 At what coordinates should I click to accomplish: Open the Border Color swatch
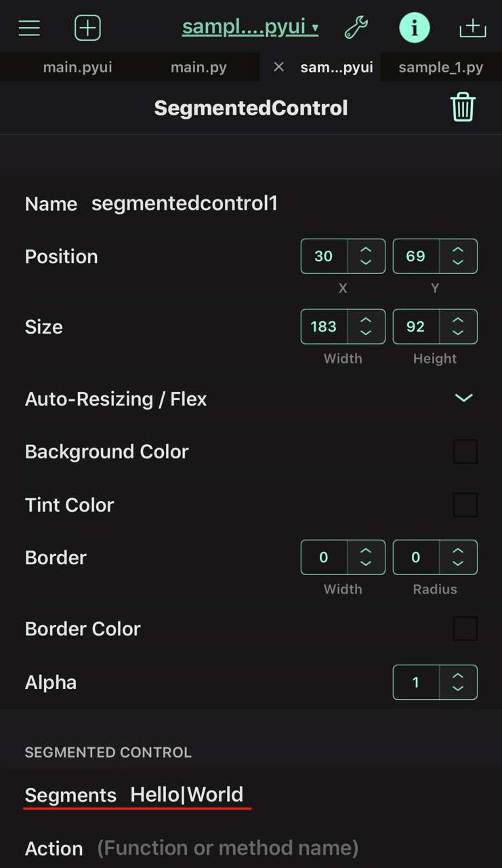pyautogui.click(x=465, y=629)
